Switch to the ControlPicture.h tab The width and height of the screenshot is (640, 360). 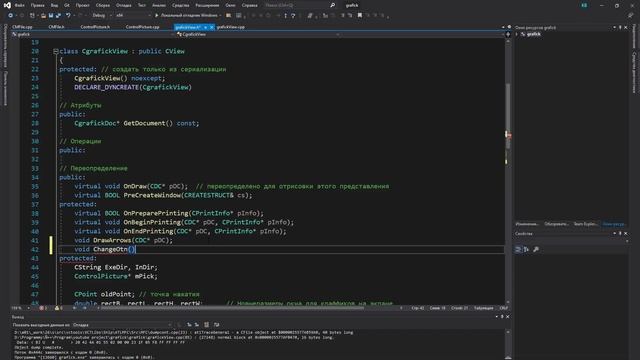pyautogui.click(x=95, y=27)
